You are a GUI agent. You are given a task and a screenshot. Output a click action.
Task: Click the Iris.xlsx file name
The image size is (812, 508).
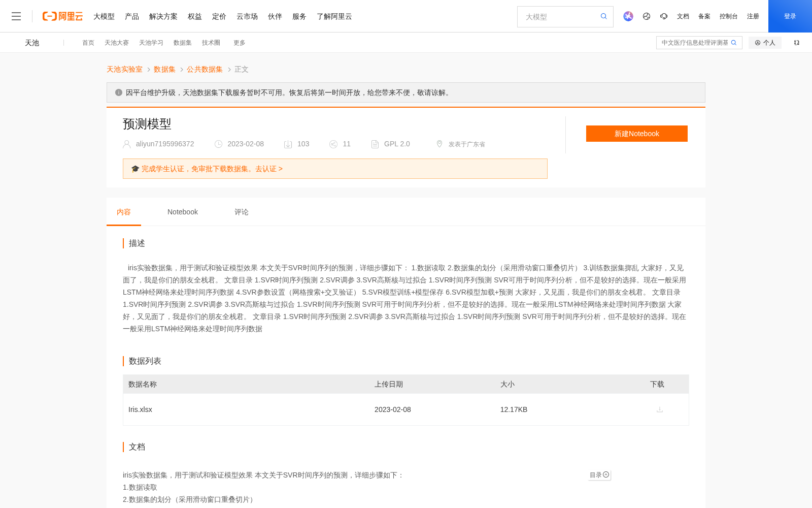(140, 409)
